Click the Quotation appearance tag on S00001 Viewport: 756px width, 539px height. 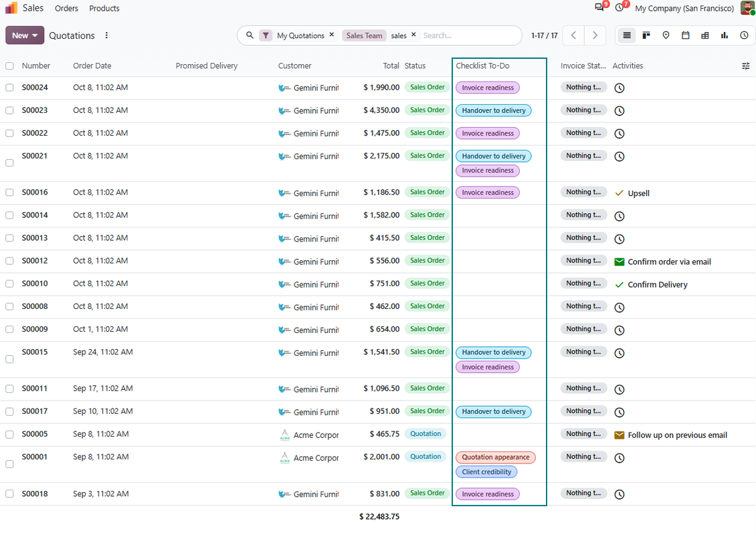coord(496,457)
